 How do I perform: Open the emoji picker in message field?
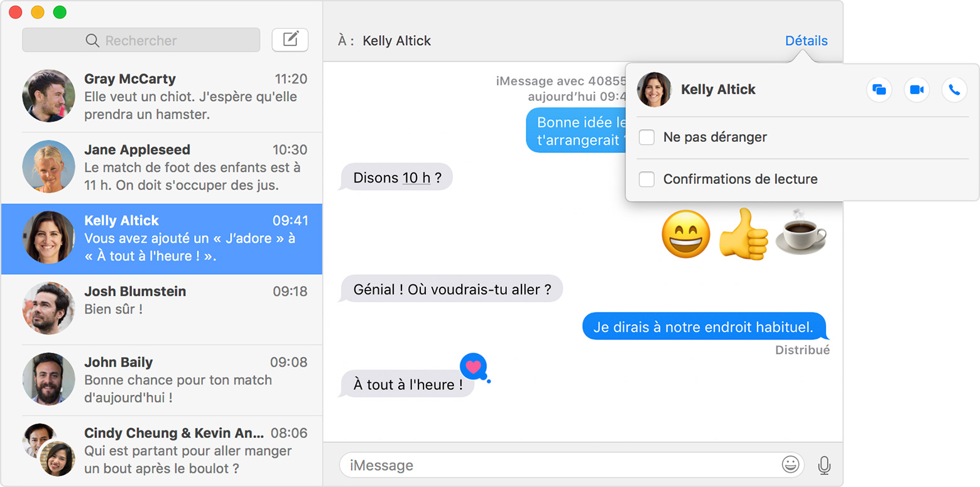[x=790, y=465]
